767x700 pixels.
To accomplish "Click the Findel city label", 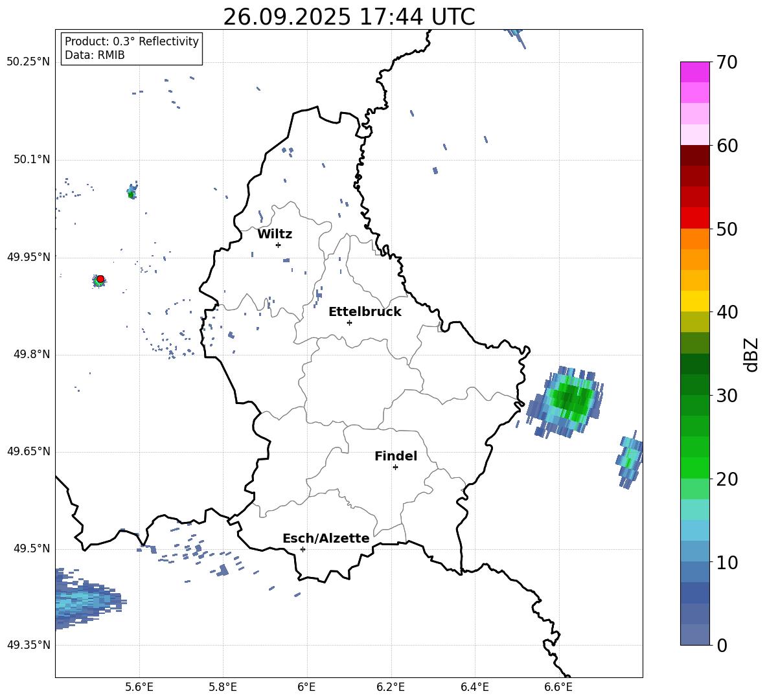I will click(x=396, y=456).
